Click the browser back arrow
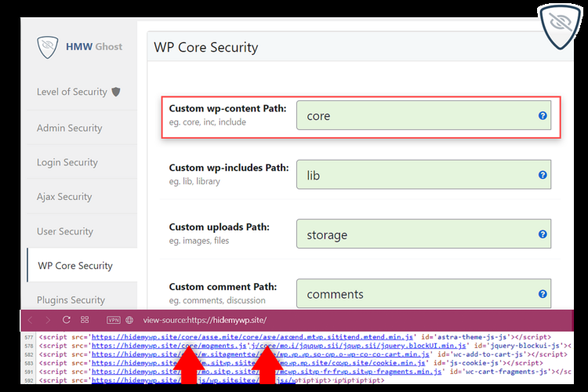Viewport: 588px width, 392px height. [x=31, y=320]
